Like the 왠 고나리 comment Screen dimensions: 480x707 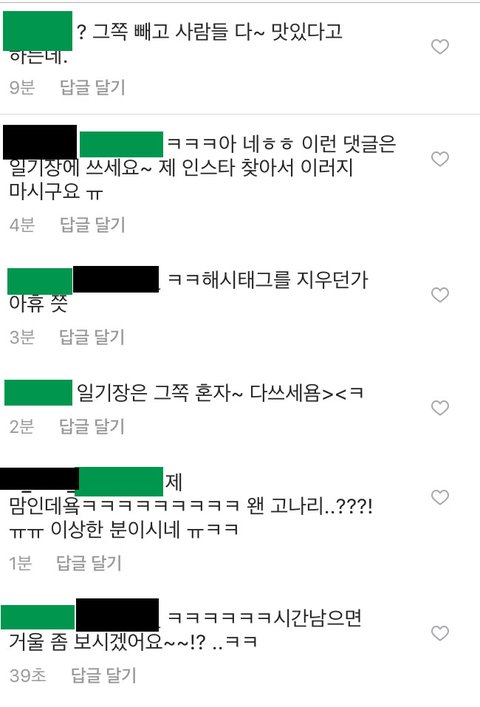[x=440, y=497]
